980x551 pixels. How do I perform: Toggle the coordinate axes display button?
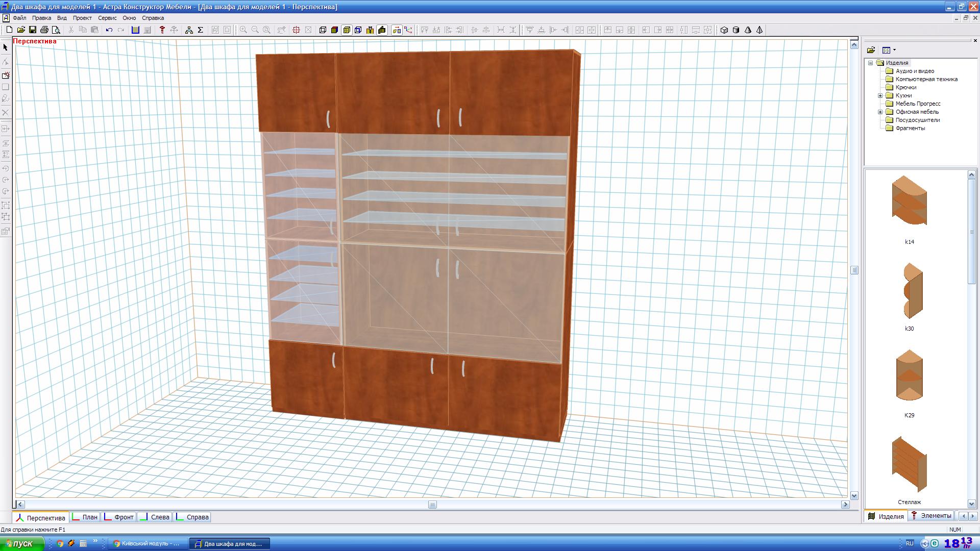pos(408,30)
